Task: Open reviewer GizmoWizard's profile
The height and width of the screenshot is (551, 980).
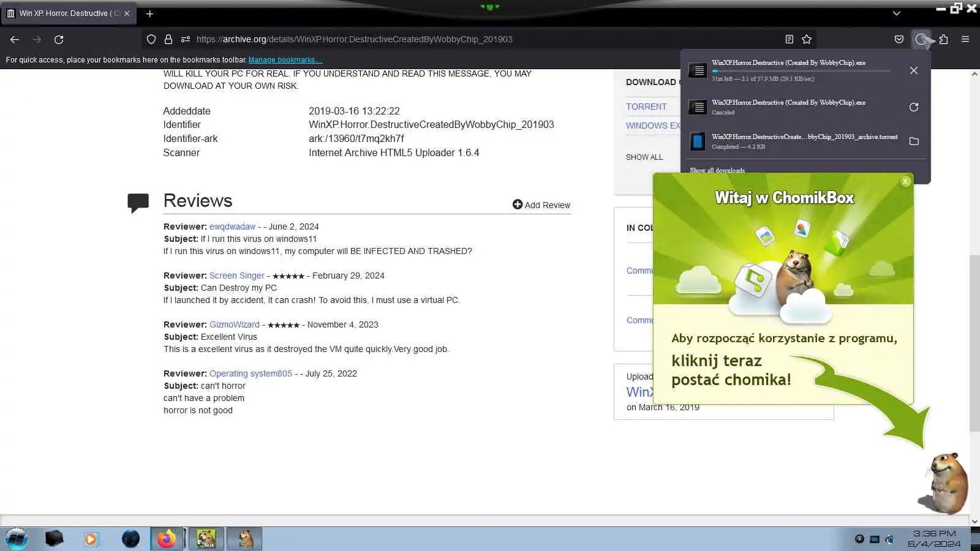Action: point(235,324)
